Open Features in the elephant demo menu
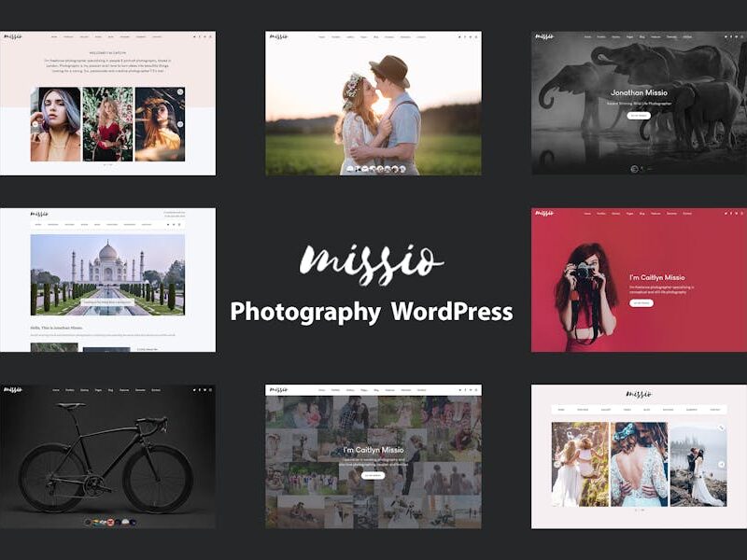This screenshot has width=747, height=560. [x=655, y=36]
